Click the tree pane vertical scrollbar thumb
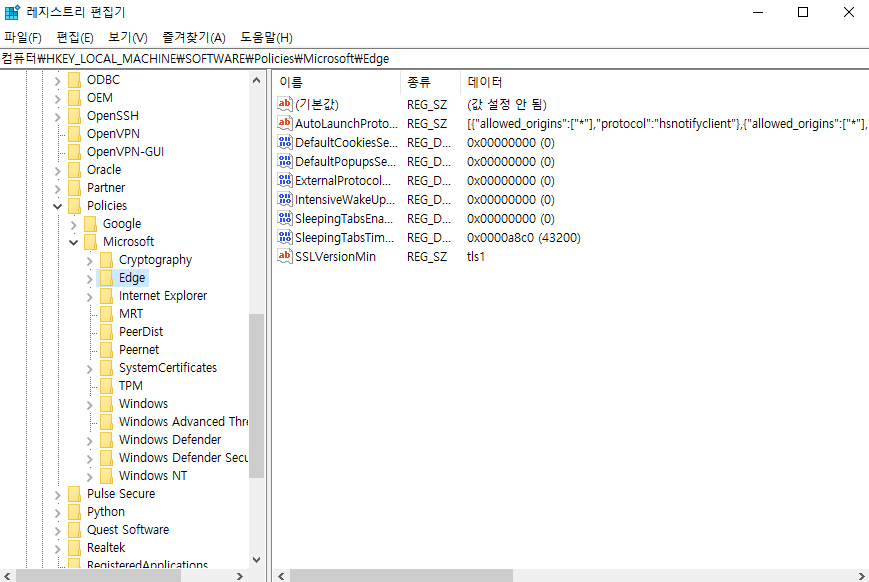Viewport: 869px width, 582px height. click(x=256, y=395)
